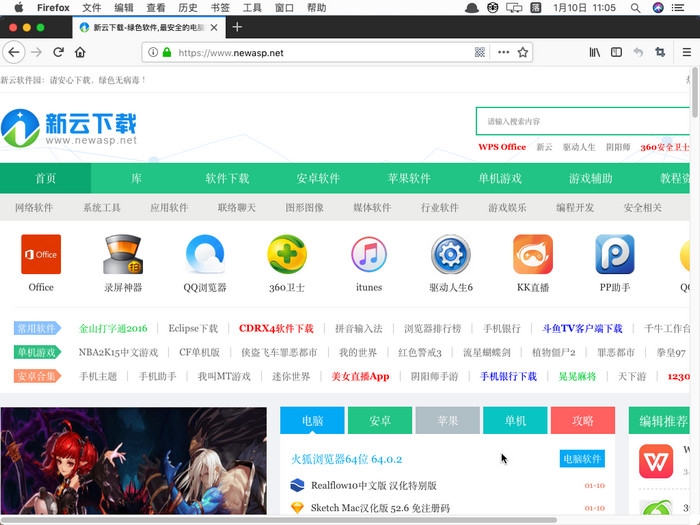The width and height of the screenshot is (700, 525).
Task: Open the 我的世界 game link
Action: [358, 352]
